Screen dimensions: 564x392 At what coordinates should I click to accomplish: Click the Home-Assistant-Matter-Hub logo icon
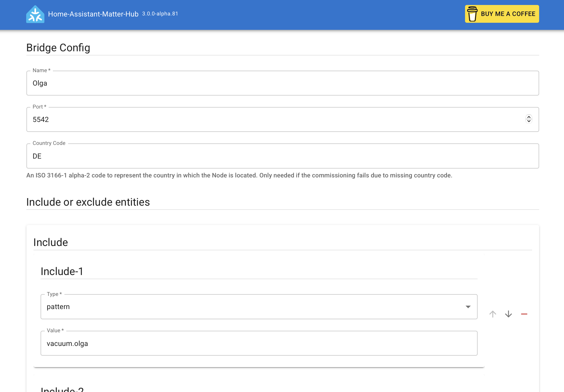[35, 14]
